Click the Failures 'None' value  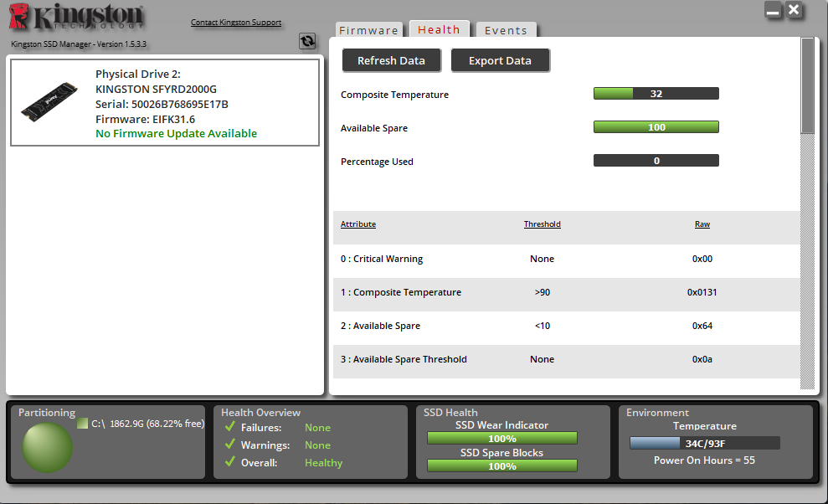click(317, 428)
